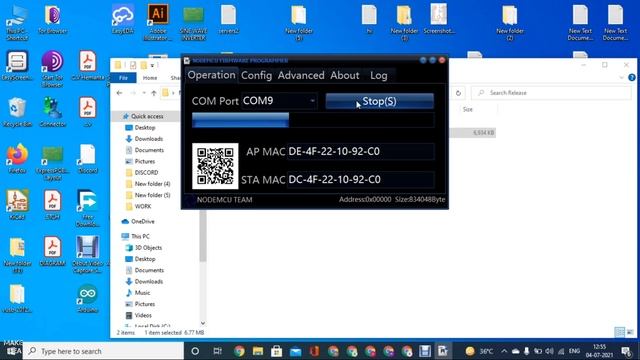The width and height of the screenshot is (640, 360).
Task: Open the About tab
Action: [x=345, y=76]
